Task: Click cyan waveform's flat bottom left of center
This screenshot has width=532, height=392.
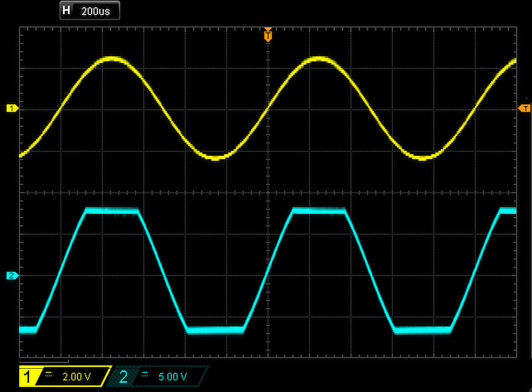Action: coord(215,330)
